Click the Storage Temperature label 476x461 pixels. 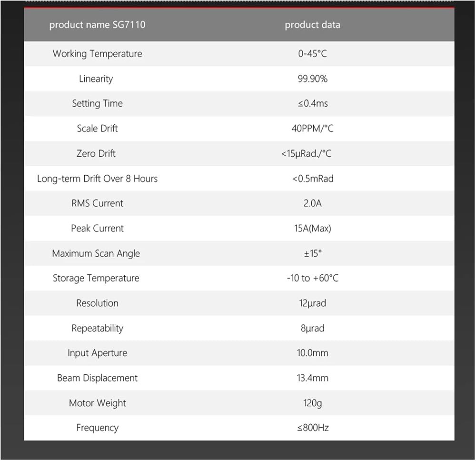[96, 278]
